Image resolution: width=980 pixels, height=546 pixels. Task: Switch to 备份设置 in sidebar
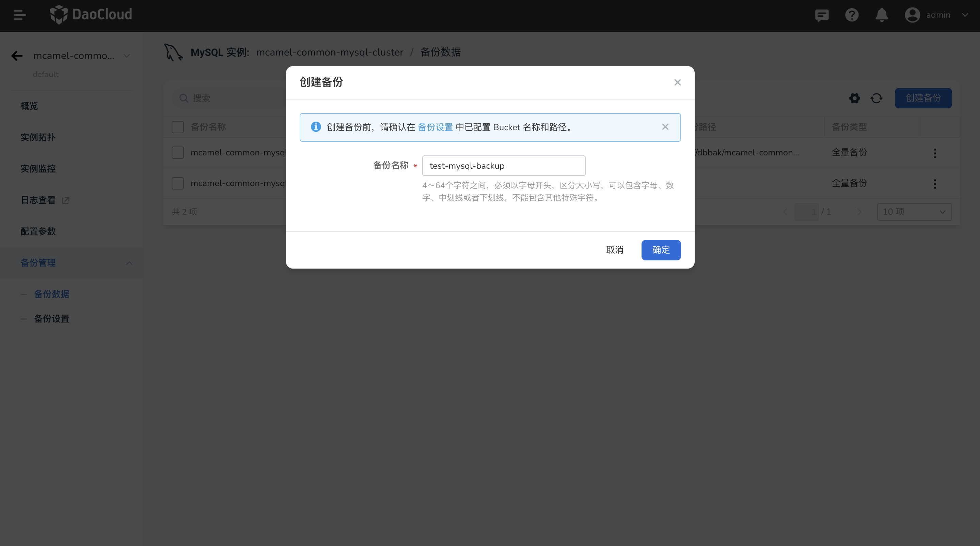pyautogui.click(x=51, y=319)
